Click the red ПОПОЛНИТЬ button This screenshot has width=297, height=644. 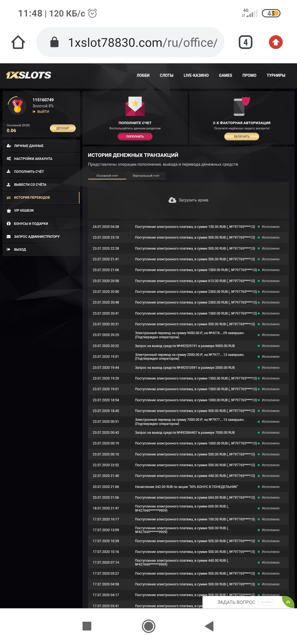tap(135, 137)
